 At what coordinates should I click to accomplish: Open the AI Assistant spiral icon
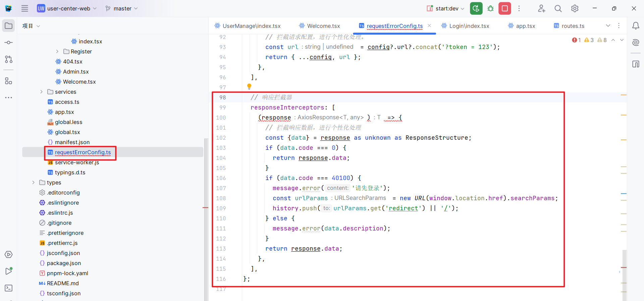point(635,42)
